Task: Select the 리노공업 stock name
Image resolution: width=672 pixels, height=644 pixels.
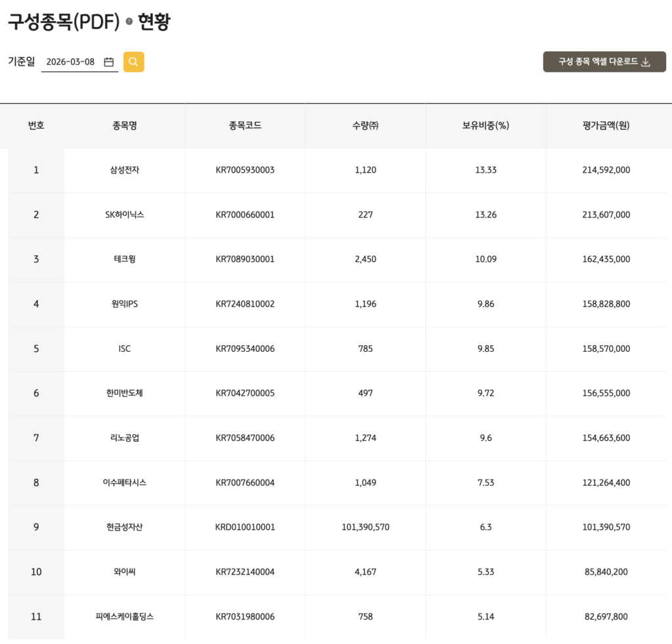Action: point(125,438)
